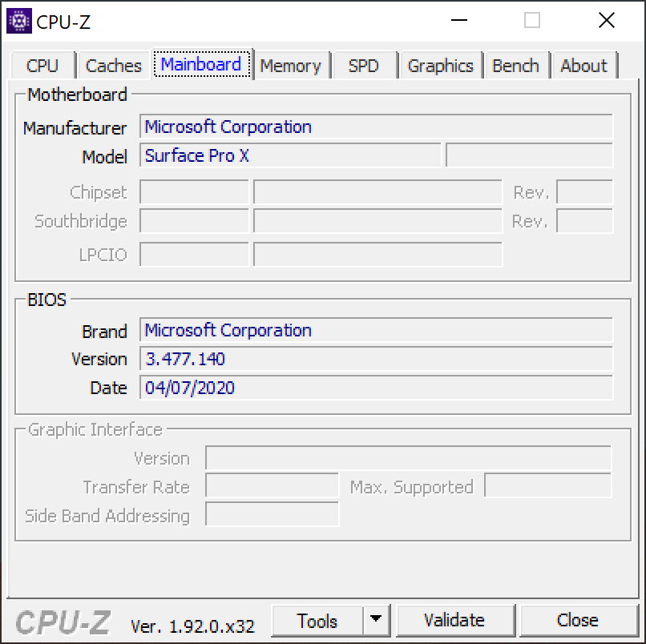Viewport: 646px width, 644px height.
Task: Click the CPU-Z application icon in title bar
Action: pyautogui.click(x=19, y=21)
